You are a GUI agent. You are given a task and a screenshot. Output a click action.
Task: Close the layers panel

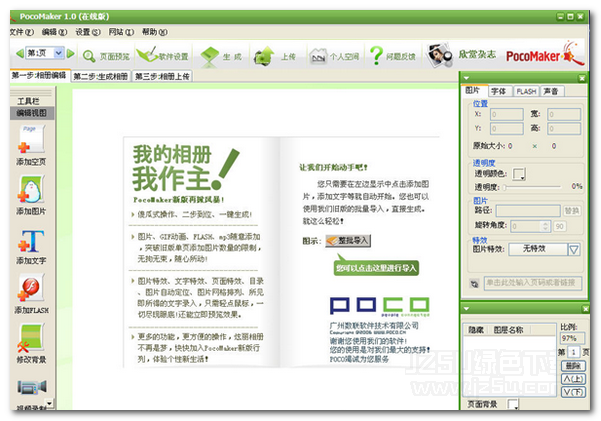[x=586, y=308]
